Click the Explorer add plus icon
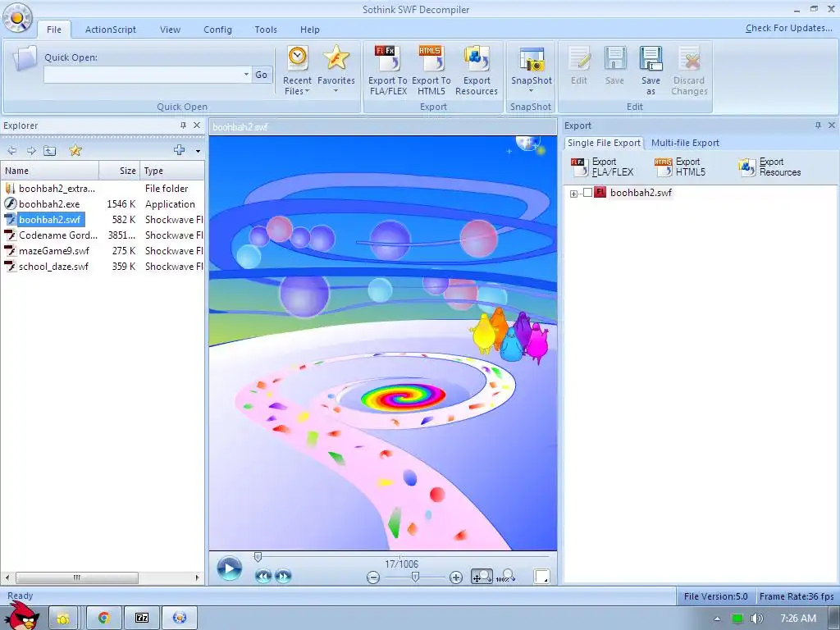 pos(180,150)
